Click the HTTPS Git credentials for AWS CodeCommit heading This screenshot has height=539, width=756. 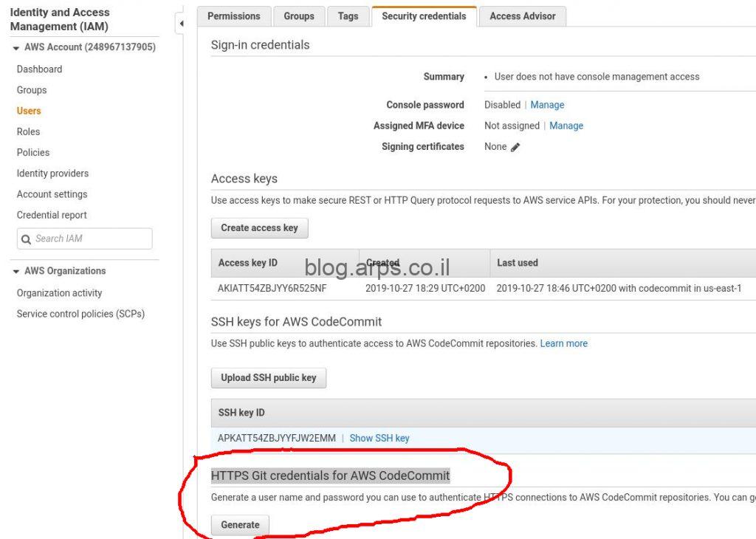(x=330, y=476)
